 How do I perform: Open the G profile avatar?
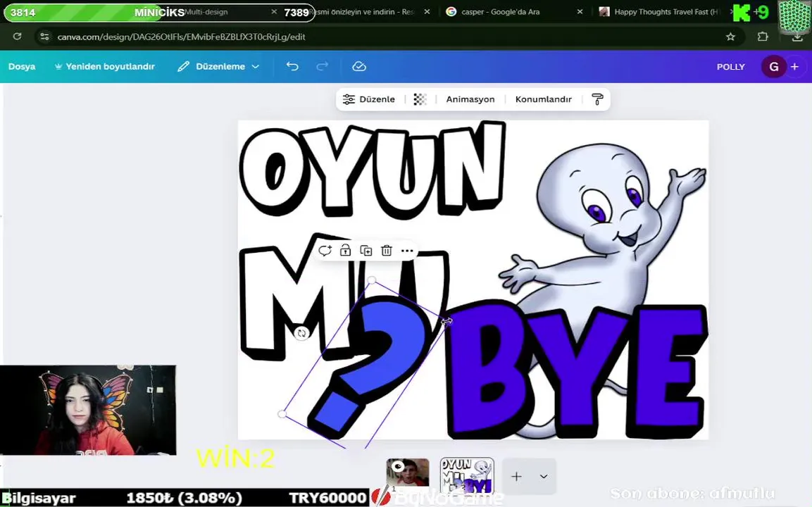click(774, 67)
